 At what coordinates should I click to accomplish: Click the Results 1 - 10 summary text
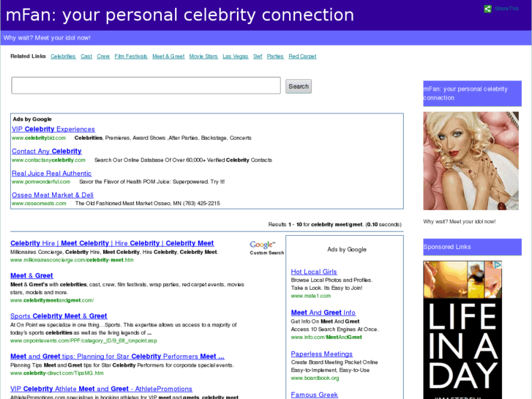tap(334, 225)
